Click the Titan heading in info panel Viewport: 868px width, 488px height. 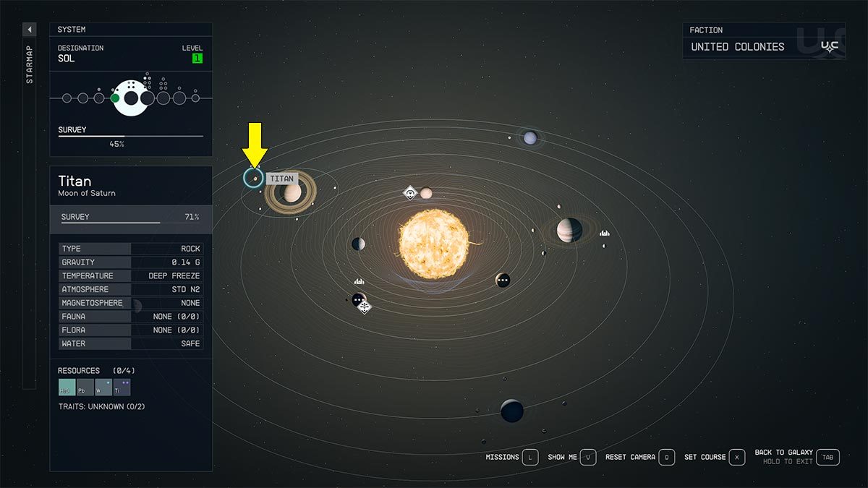[75, 181]
